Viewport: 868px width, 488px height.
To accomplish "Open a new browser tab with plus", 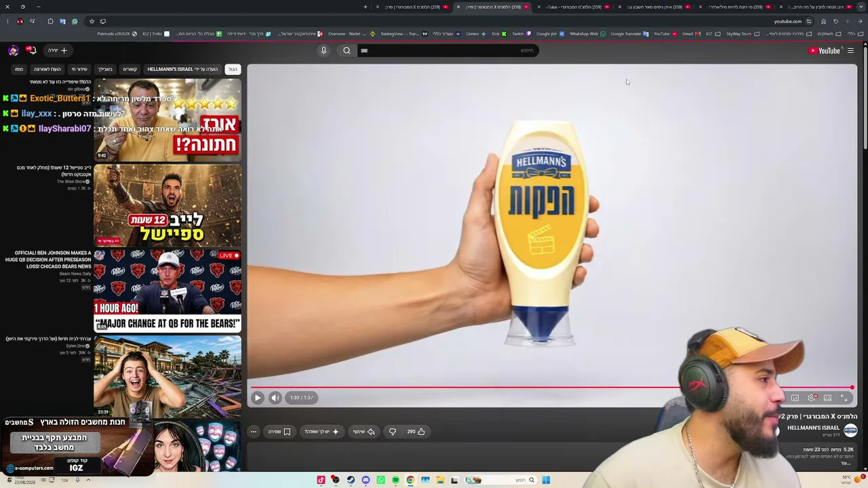I will pyautogui.click(x=365, y=7).
